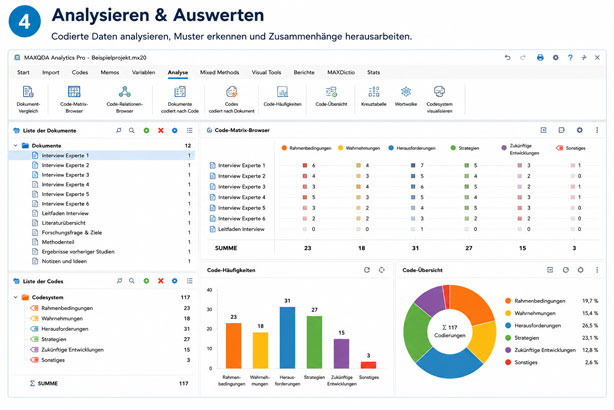Open the Dokument-Vergleich tool
The height and width of the screenshot is (410, 614).
[x=28, y=99]
